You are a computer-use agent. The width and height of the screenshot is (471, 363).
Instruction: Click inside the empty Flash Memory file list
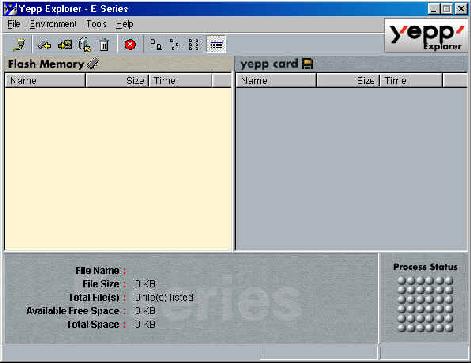[x=118, y=168]
